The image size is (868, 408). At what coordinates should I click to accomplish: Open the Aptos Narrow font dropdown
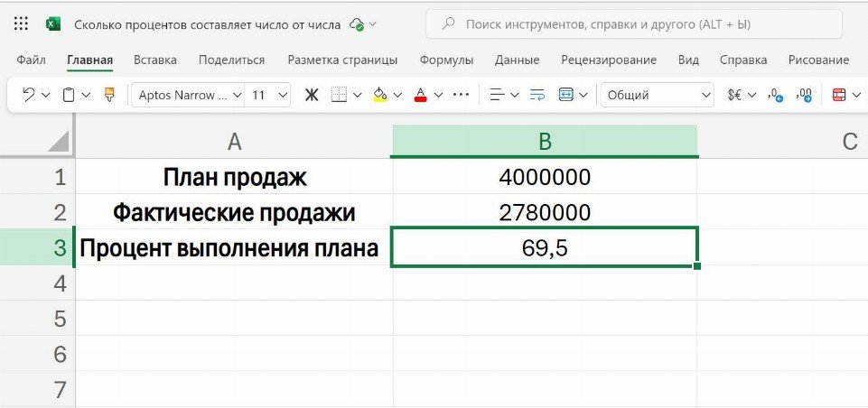coord(188,95)
